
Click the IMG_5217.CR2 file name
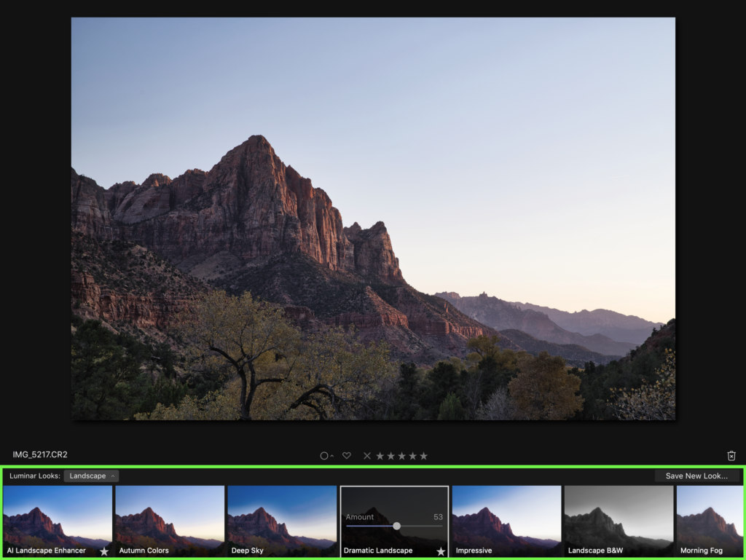(40, 454)
